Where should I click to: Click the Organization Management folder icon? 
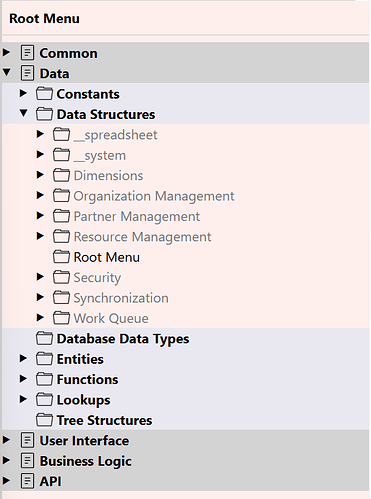[x=61, y=196]
